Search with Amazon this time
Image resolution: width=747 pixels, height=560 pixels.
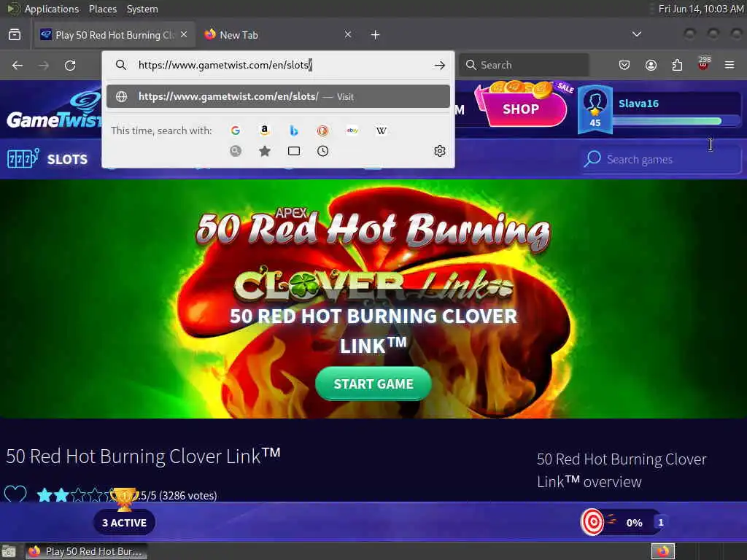coord(264,131)
